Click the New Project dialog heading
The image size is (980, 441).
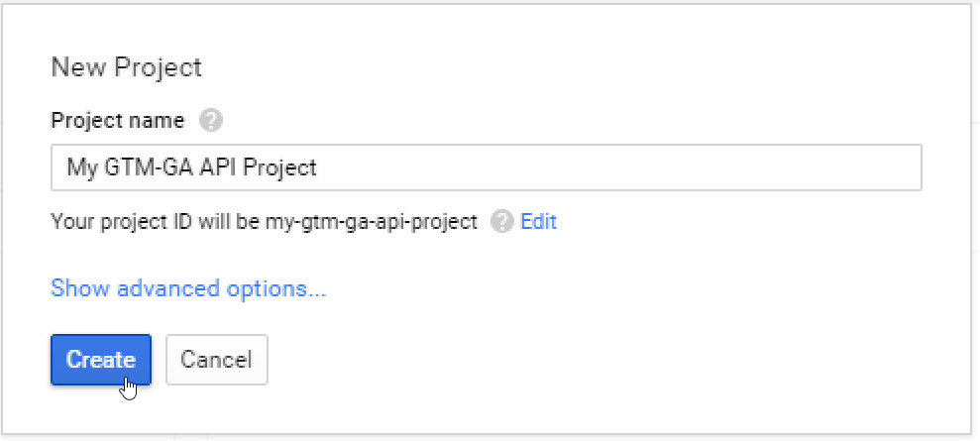click(x=126, y=67)
